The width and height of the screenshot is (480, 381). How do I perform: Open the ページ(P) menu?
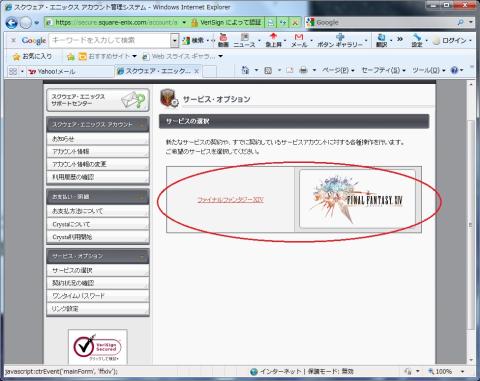(338, 70)
